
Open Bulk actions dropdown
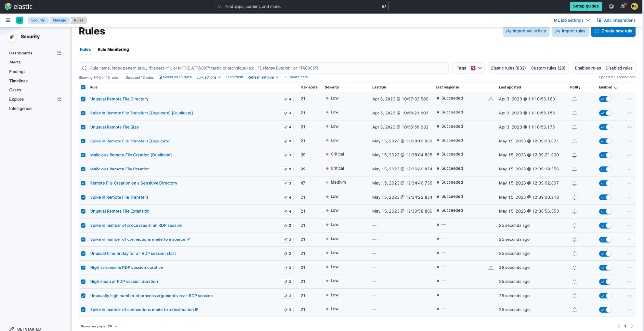click(208, 77)
